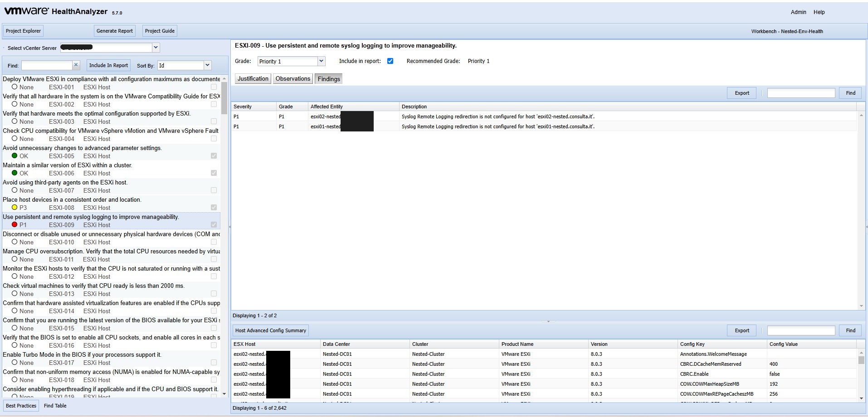Click the yellow P3 status icon for ESXI-008
The image size is (868, 417).
[x=15, y=208]
